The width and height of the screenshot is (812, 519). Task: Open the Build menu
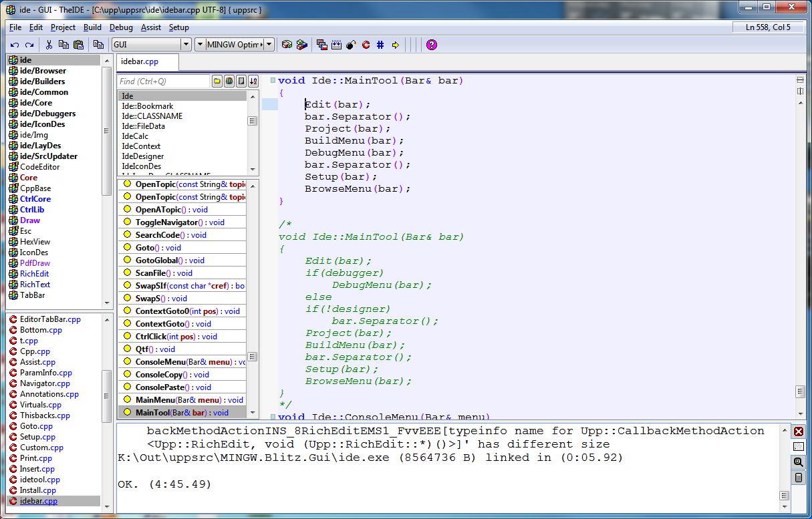click(92, 27)
